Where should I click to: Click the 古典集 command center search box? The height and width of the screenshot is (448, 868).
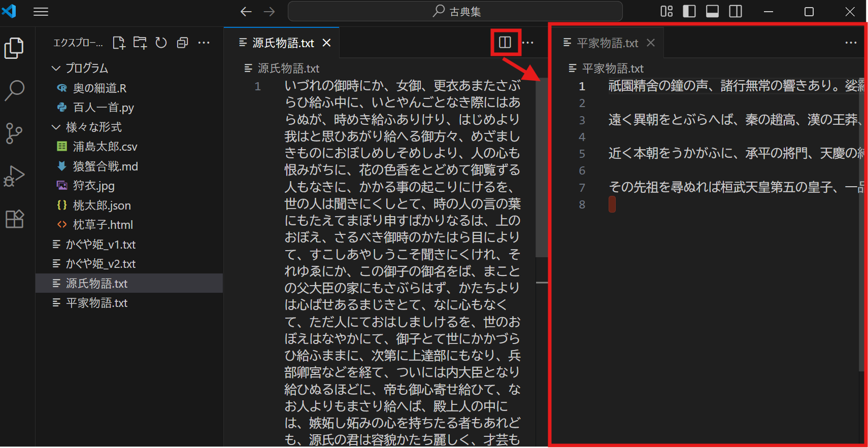pyautogui.click(x=455, y=12)
